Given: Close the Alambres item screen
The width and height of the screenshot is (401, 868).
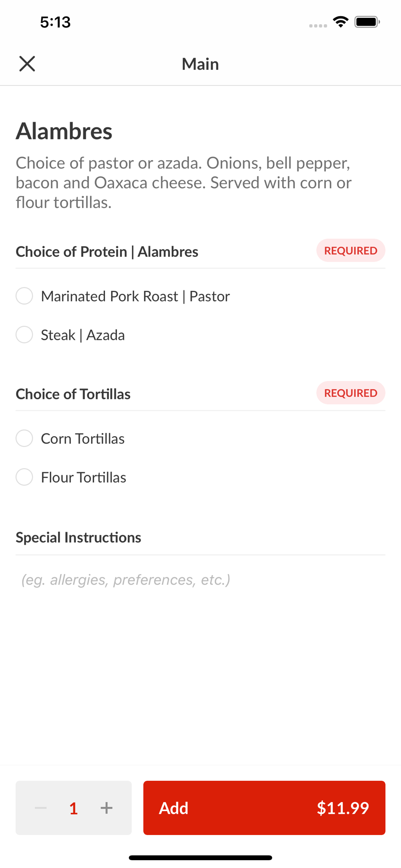Looking at the screenshot, I should coord(27,64).
